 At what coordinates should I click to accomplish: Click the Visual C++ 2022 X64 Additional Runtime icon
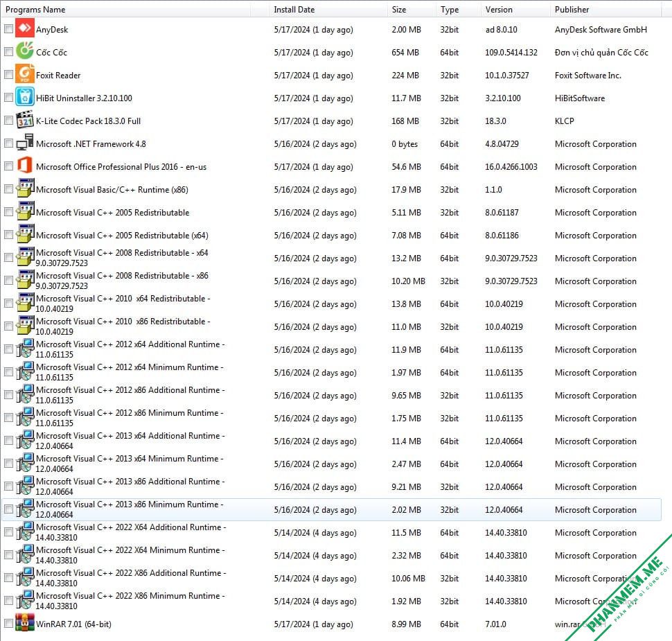click(x=25, y=532)
